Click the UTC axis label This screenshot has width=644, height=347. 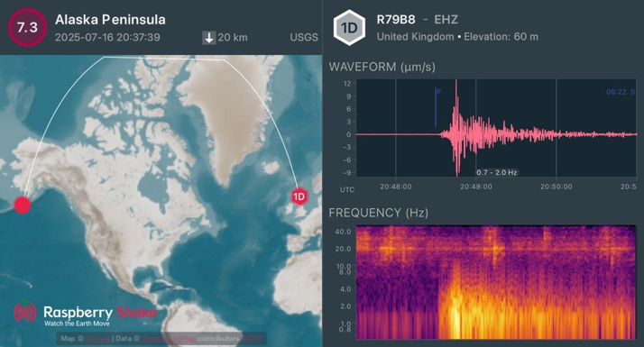click(347, 189)
